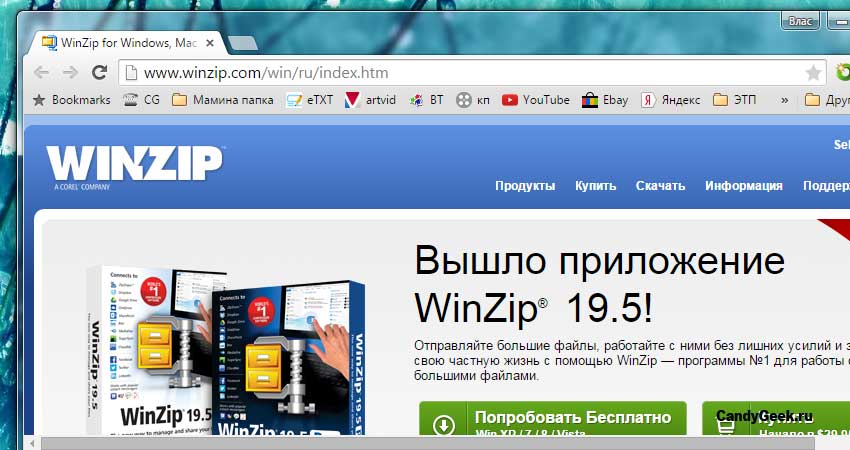Image resolution: width=850 pixels, height=450 pixels.
Task: Click the address bar with winzip.com URL
Action: click(x=472, y=73)
